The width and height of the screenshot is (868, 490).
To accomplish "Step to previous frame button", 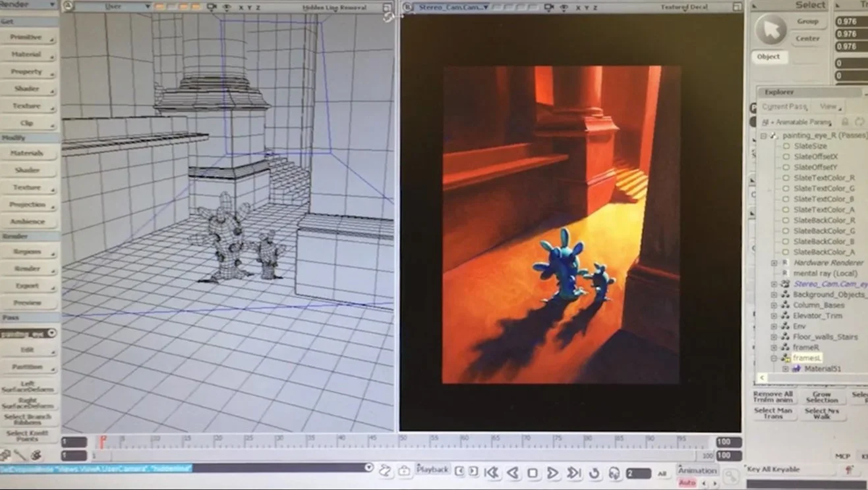I will [x=459, y=470].
